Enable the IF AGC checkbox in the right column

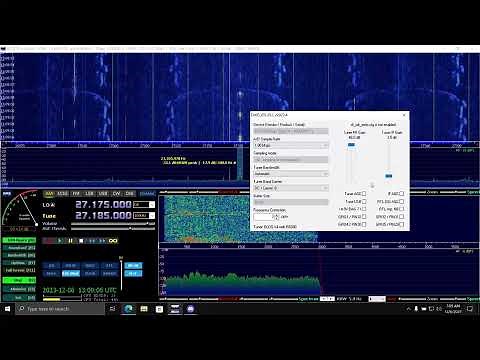[402, 194]
